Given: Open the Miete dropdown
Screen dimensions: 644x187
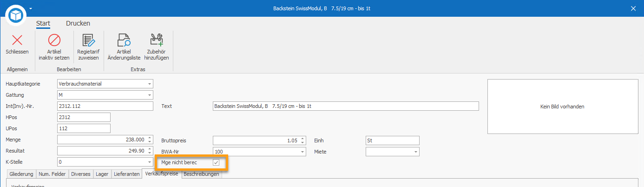Looking at the screenshot, I should [x=415, y=151].
